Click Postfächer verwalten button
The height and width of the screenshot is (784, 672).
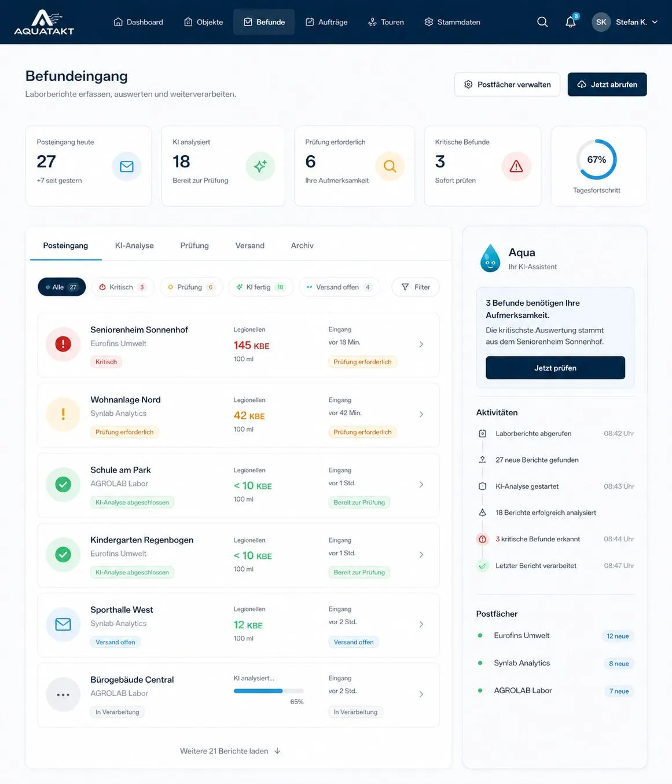[x=507, y=85]
